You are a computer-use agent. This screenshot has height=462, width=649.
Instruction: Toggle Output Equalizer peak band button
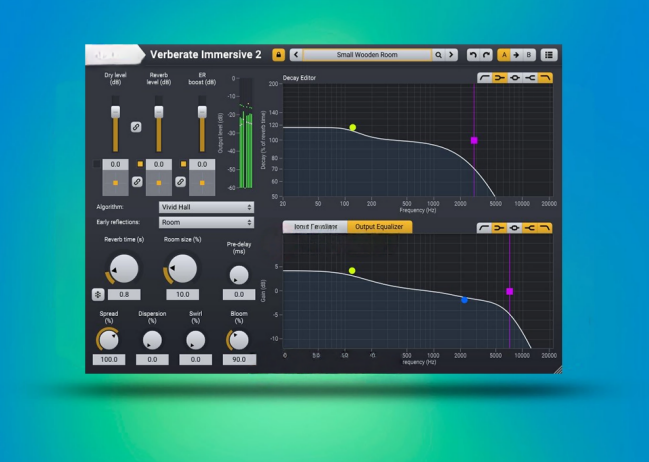[x=515, y=228]
